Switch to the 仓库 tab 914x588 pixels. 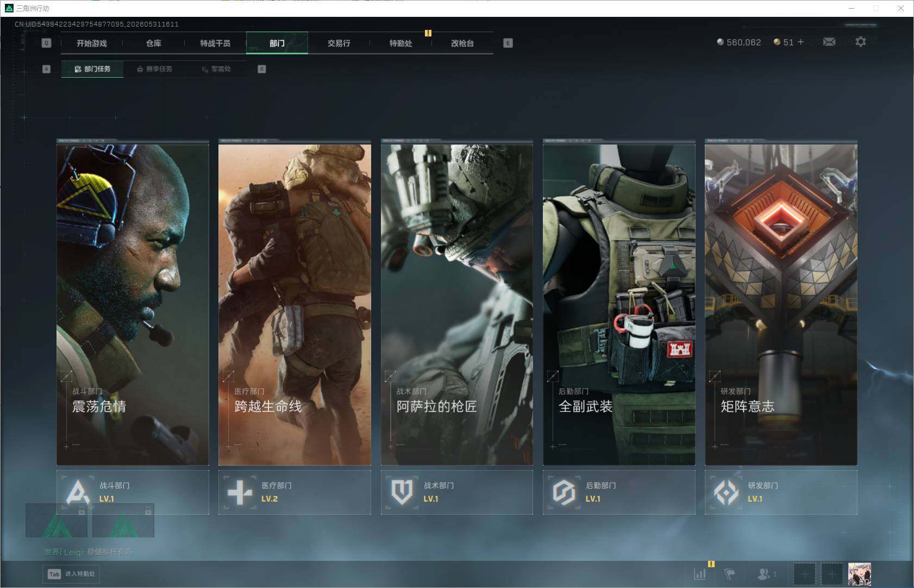pos(154,43)
